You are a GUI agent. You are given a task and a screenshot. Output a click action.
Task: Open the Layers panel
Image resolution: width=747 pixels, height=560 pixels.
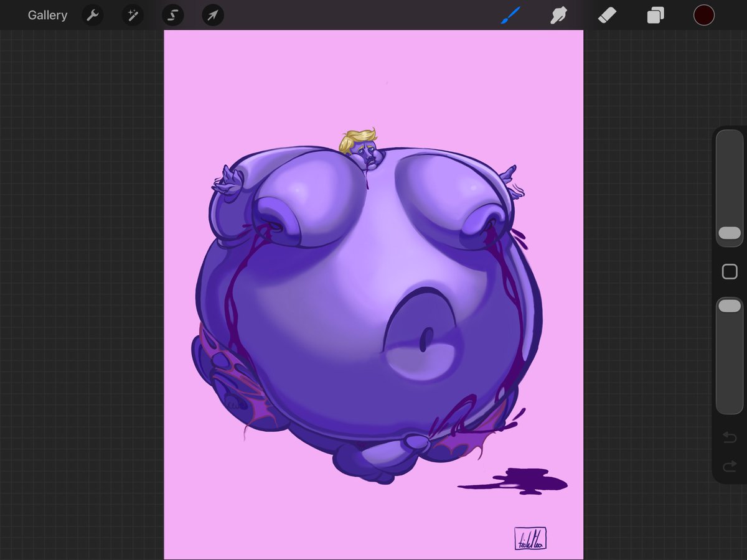point(655,15)
